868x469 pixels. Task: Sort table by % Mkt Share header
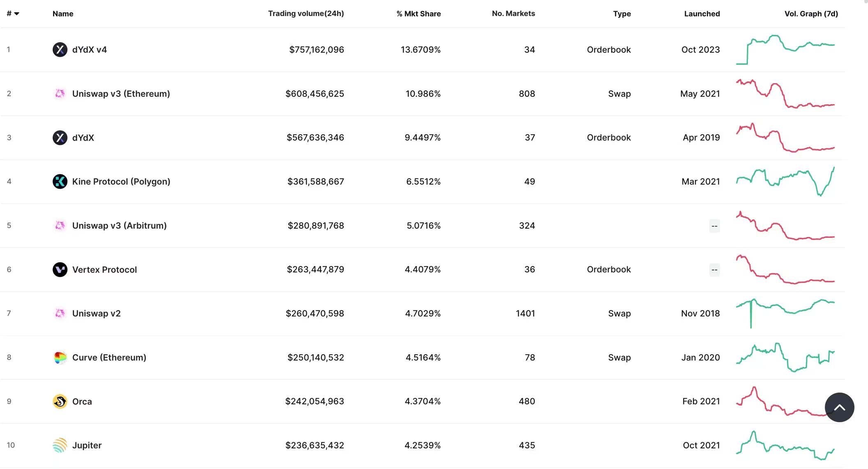(418, 14)
